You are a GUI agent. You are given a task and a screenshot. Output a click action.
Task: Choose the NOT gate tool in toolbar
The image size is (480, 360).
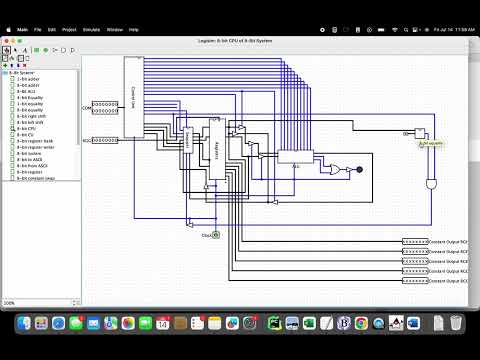pos(55,50)
